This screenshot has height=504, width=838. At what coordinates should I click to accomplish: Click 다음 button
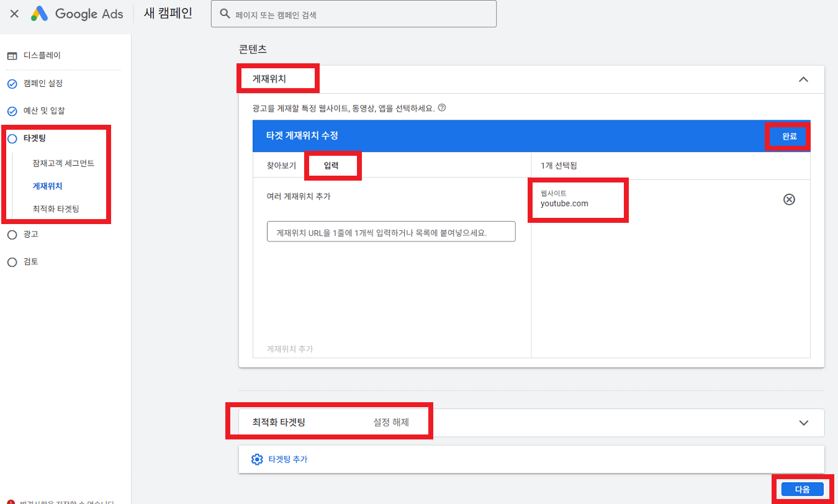click(x=803, y=490)
